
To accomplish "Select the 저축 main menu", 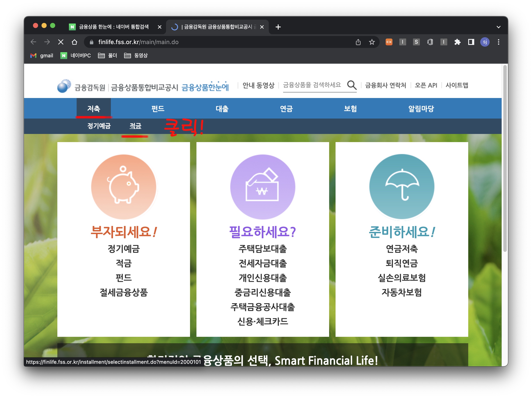I will (94, 108).
